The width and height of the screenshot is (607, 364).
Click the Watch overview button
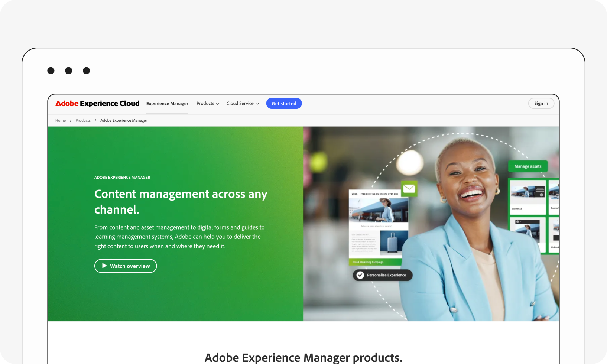(x=126, y=266)
